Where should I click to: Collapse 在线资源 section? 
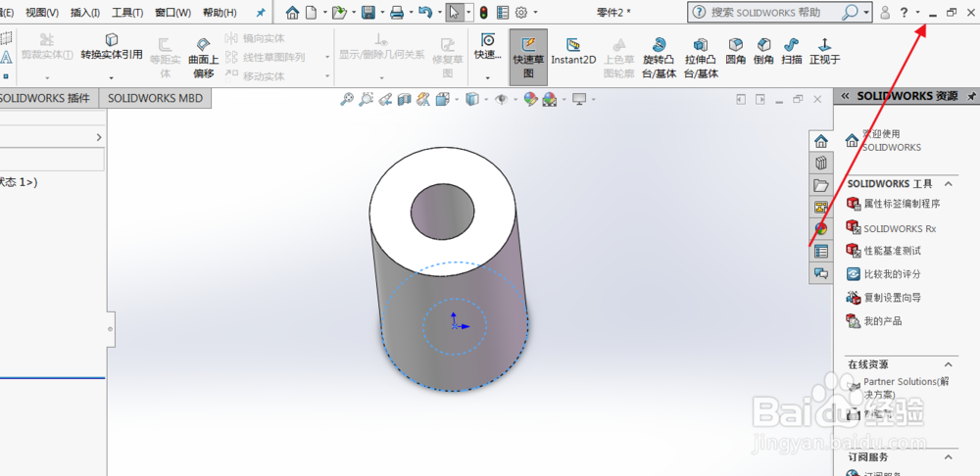click(948, 364)
